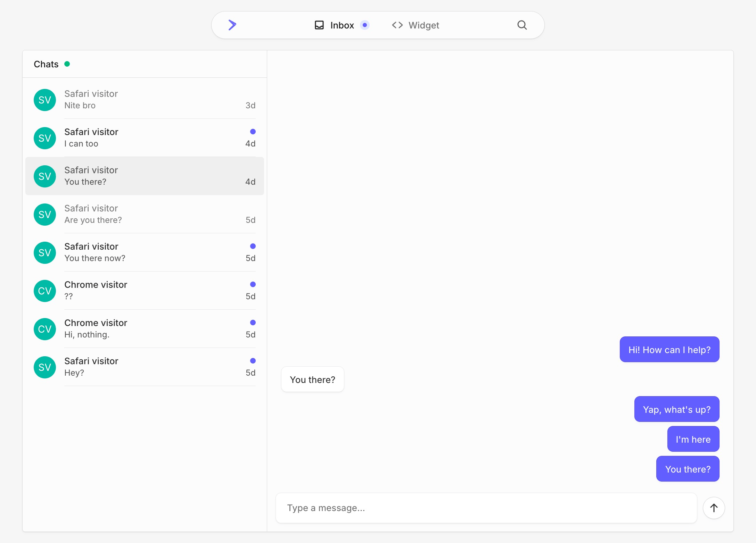
Task: Click the purple chevron logo icon
Action: [232, 25]
